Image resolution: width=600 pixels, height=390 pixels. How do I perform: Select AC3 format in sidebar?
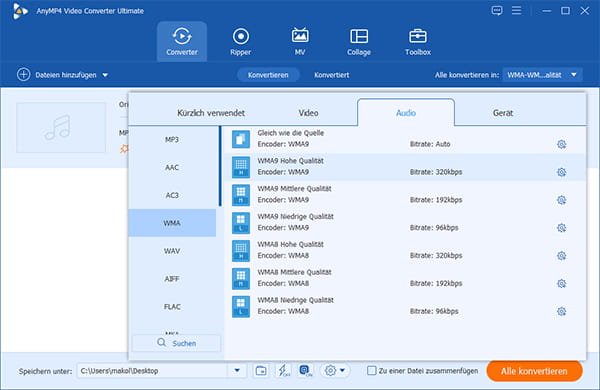pyautogui.click(x=172, y=195)
